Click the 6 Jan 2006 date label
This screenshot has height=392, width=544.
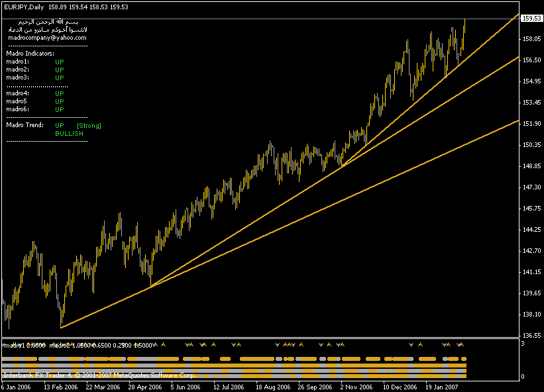[16, 387]
